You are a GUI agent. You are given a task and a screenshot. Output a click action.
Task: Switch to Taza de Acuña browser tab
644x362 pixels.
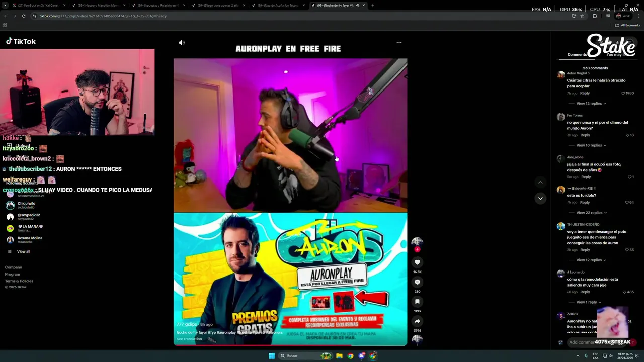pos(277,5)
